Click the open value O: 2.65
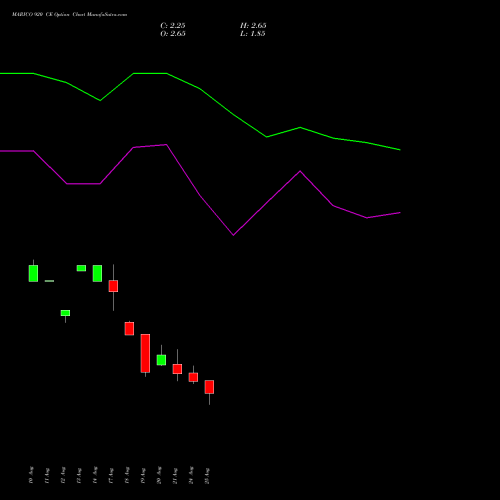The width and height of the screenshot is (500, 500). pos(173,34)
